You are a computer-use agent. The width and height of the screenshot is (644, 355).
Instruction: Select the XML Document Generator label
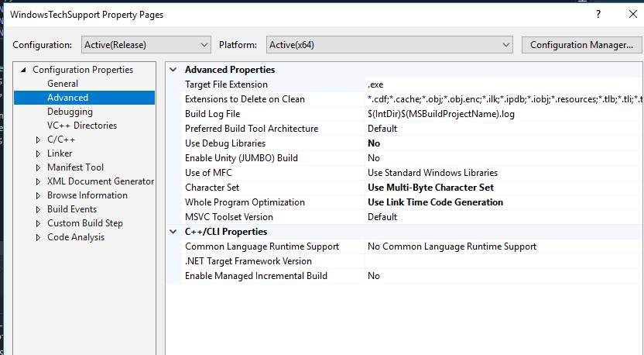[x=101, y=181]
